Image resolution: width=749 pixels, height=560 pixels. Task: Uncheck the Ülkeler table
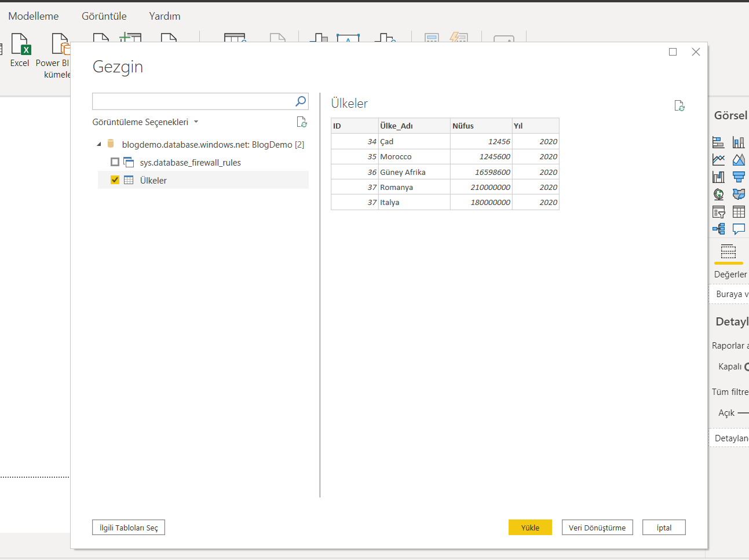pyautogui.click(x=115, y=180)
